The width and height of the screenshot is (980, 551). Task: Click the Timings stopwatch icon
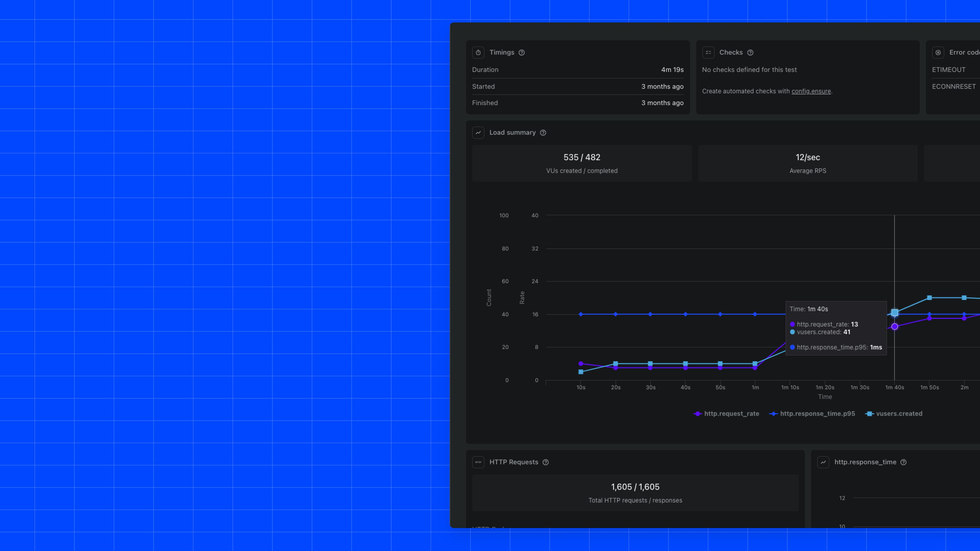(478, 53)
